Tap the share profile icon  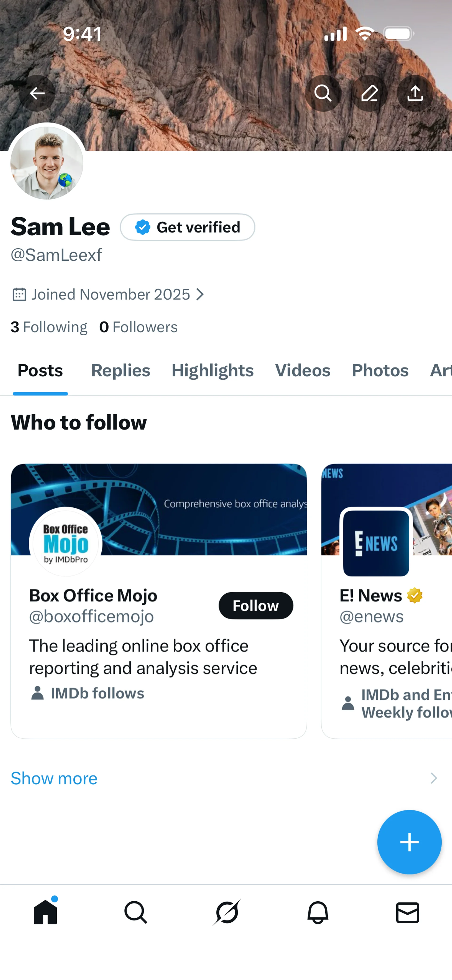[415, 93]
